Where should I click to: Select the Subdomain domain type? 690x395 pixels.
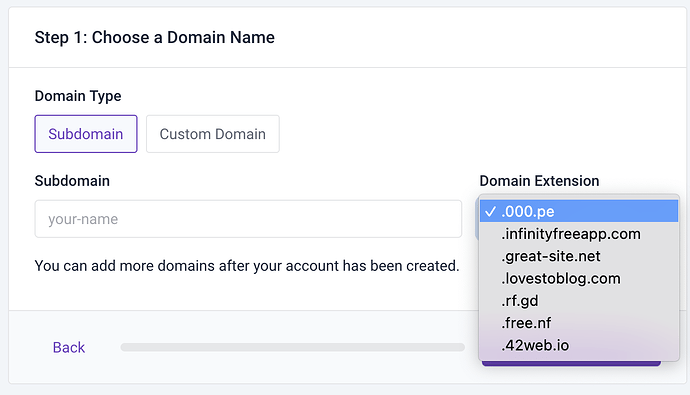point(86,134)
